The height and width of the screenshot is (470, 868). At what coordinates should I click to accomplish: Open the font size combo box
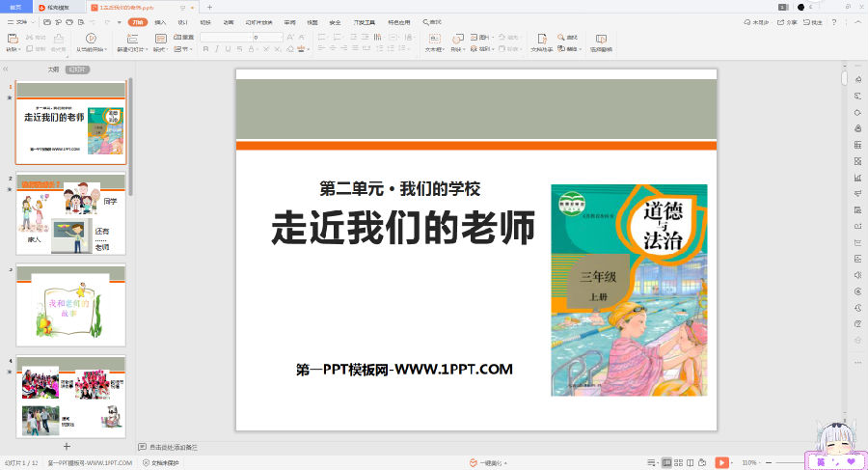(x=268, y=37)
